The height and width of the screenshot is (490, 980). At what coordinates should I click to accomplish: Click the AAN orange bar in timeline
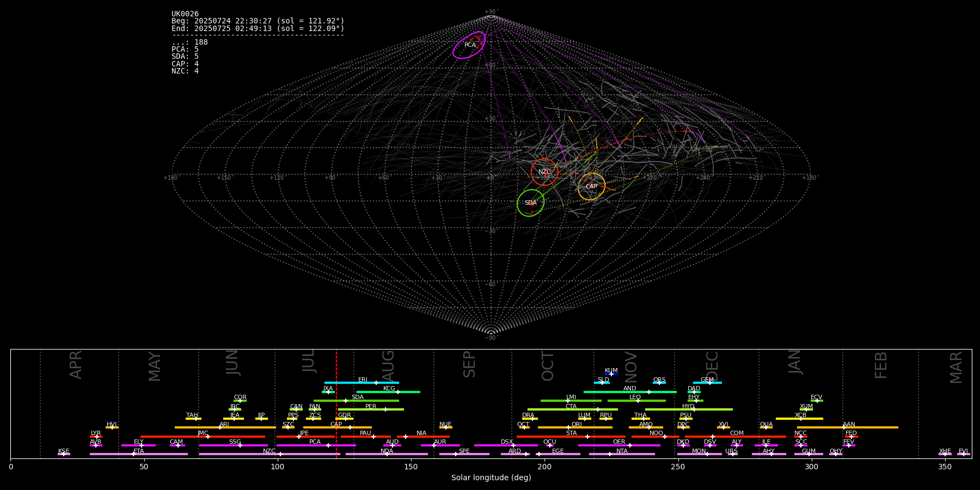tap(848, 427)
